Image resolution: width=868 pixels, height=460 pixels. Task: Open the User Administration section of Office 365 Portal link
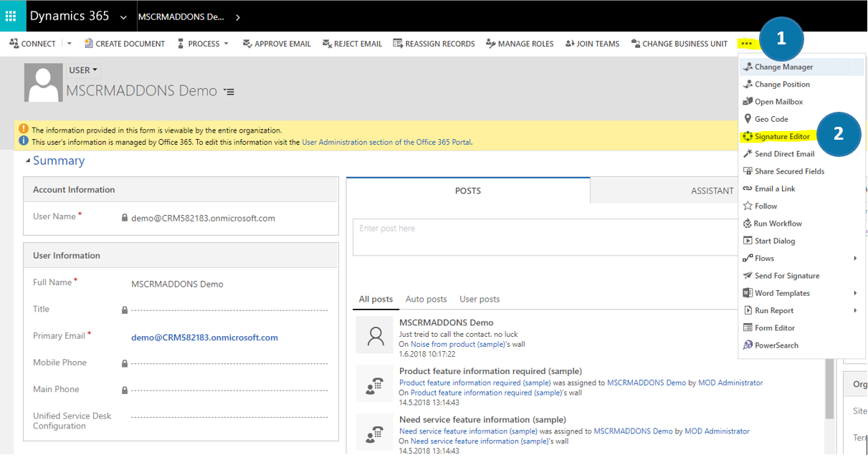[x=387, y=142]
